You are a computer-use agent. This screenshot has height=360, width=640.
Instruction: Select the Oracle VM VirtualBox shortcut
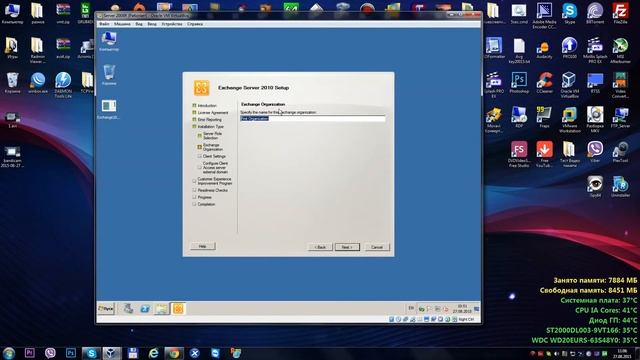(x=569, y=85)
